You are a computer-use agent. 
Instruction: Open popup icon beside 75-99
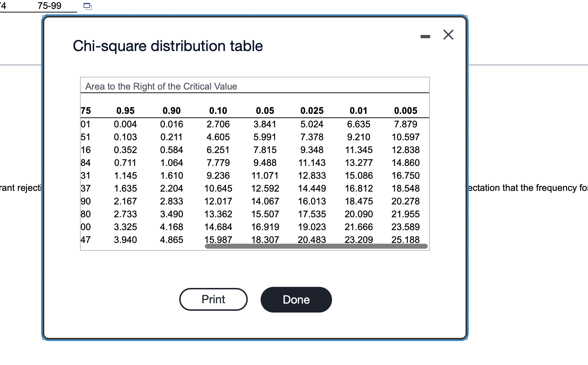87,6
